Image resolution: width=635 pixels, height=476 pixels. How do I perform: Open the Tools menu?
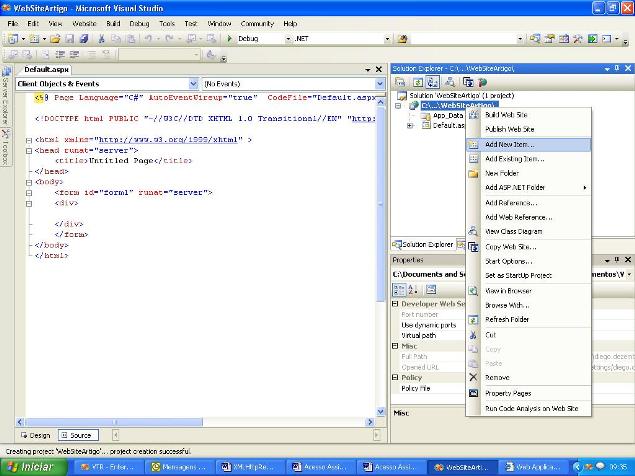tap(167, 23)
